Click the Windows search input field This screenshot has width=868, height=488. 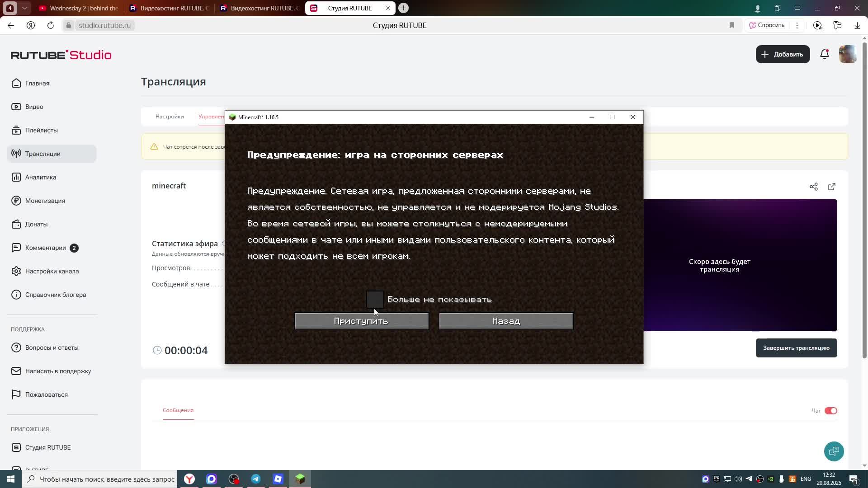[x=107, y=479]
